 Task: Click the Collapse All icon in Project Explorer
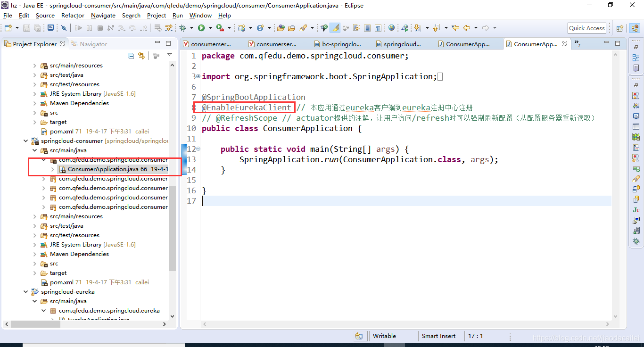point(131,56)
